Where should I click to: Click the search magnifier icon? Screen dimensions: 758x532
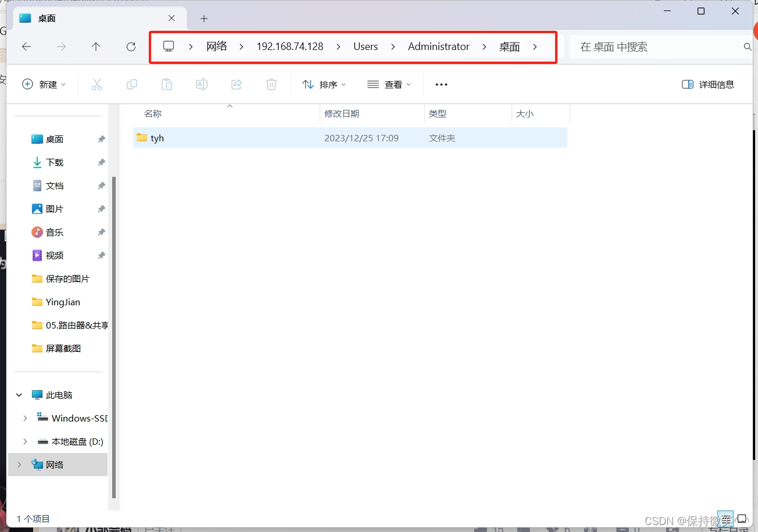pos(748,47)
